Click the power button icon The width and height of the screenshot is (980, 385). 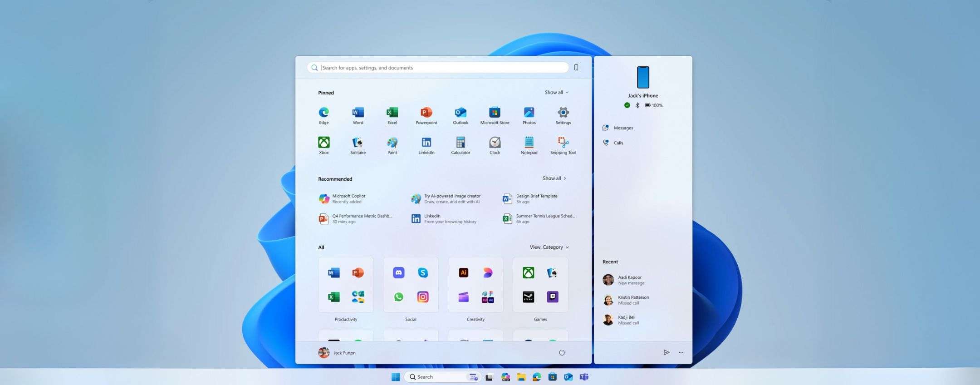coord(562,353)
